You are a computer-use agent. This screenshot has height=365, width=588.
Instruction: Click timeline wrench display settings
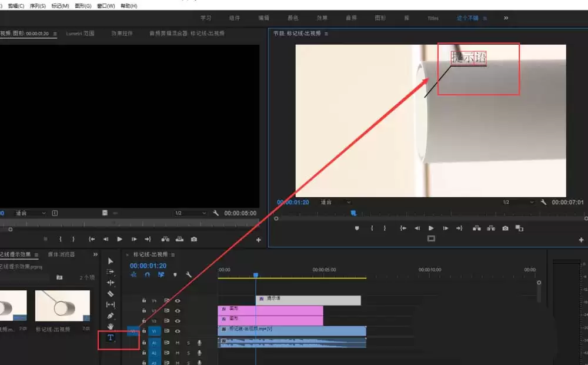point(189,274)
